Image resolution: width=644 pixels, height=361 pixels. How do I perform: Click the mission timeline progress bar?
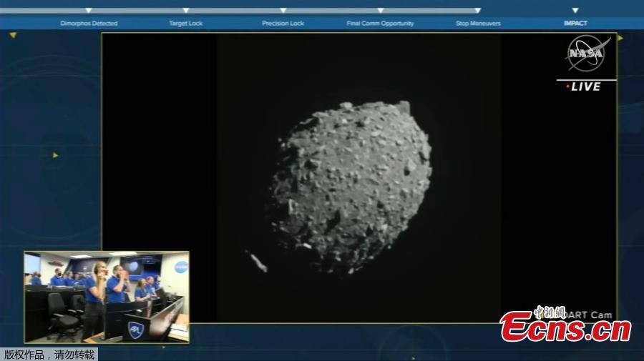[x=322, y=11]
